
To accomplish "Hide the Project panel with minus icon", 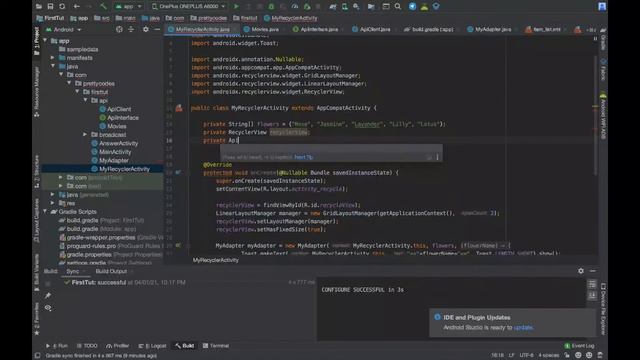I will (157, 29).
